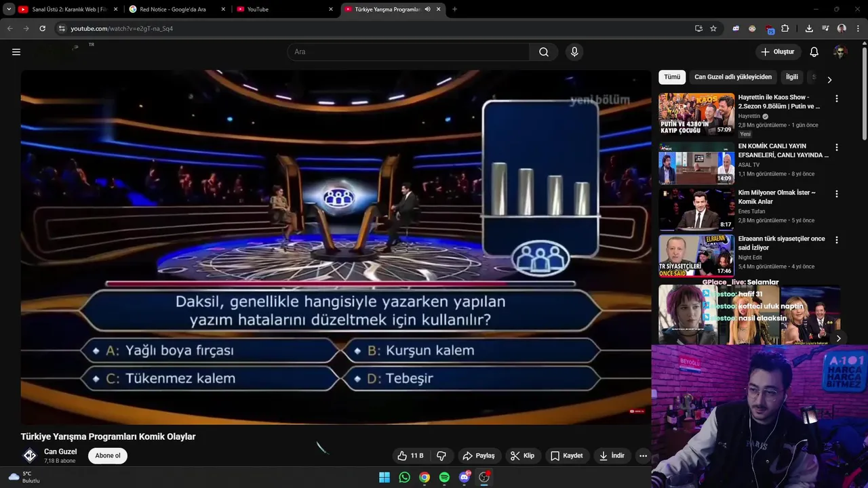Select Can Guzel adlı yükleyiciden chip

(733, 77)
